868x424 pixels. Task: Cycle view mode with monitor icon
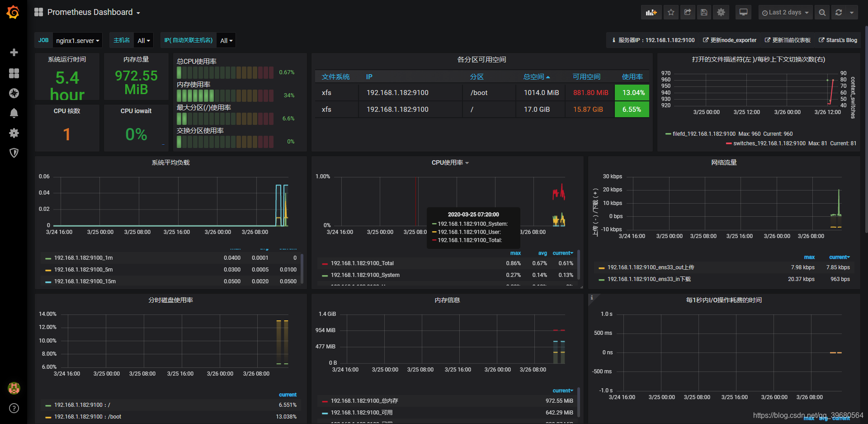[743, 12]
